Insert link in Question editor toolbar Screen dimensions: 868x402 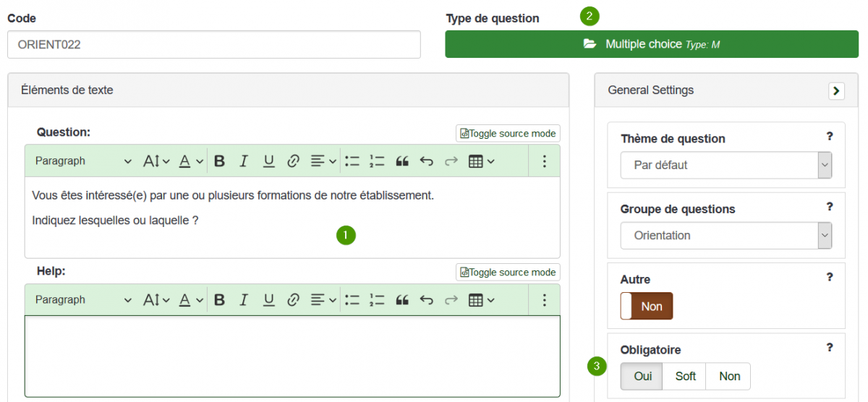point(293,161)
